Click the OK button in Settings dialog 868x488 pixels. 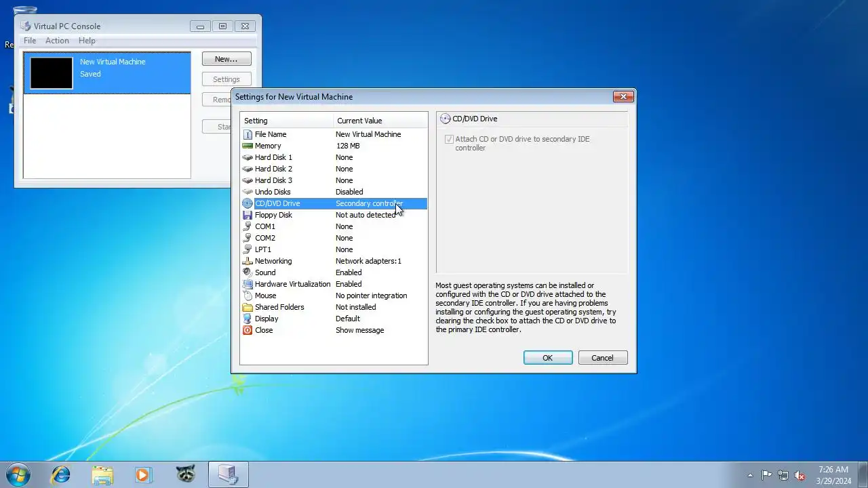tap(548, 358)
